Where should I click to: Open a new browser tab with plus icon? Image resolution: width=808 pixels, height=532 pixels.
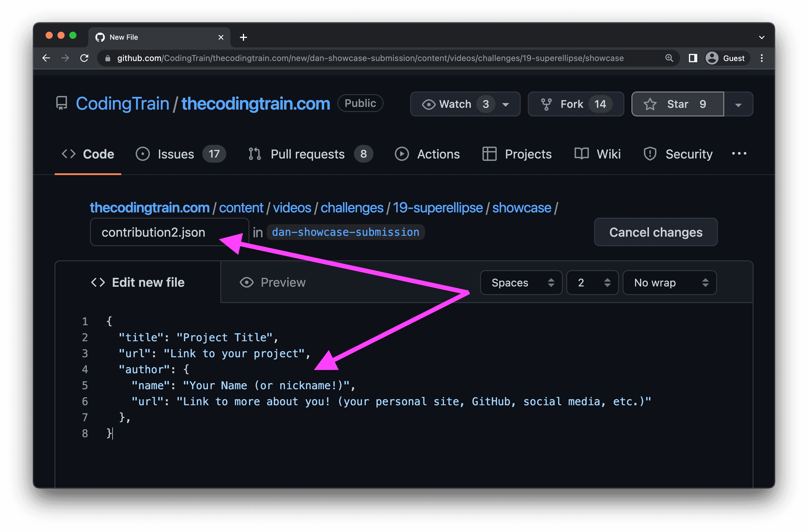(243, 37)
